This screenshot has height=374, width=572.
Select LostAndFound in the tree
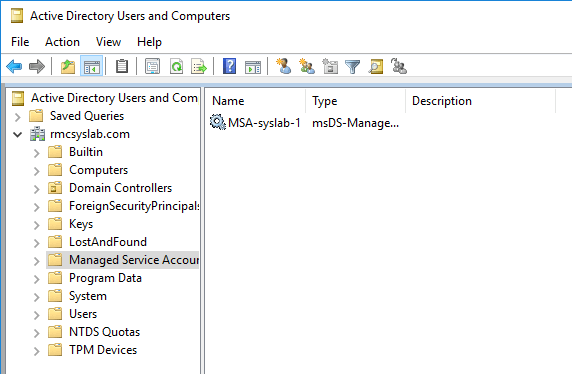point(108,242)
